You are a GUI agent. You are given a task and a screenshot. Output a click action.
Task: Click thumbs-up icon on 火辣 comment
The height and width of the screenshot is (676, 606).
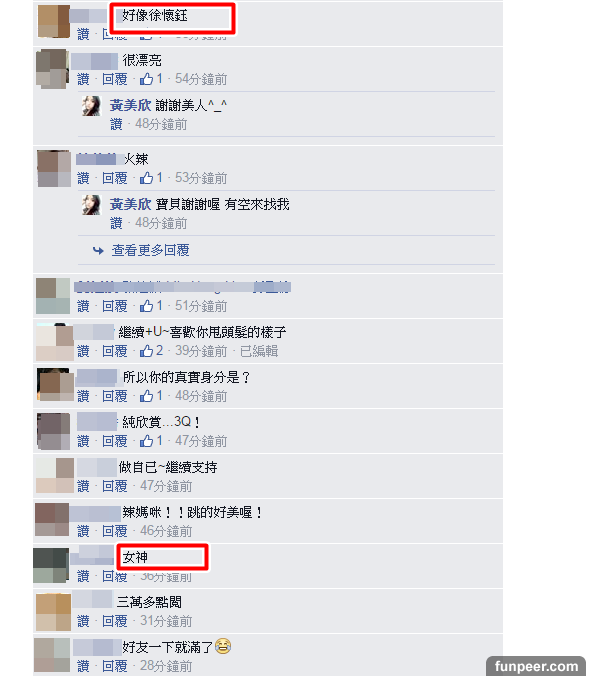[147, 178]
